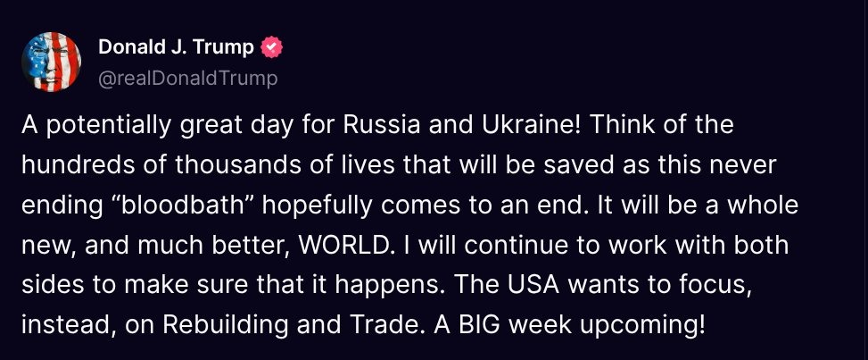Click the word "hopefully" in the post
The height and width of the screenshot is (360, 868).
[318, 206]
